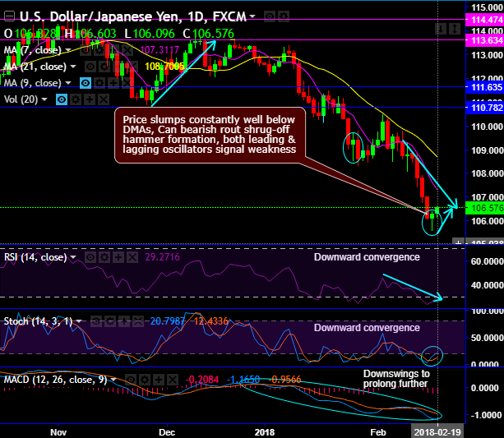
Task: Click the MACD histogram value -0.2084
Action: (202, 380)
